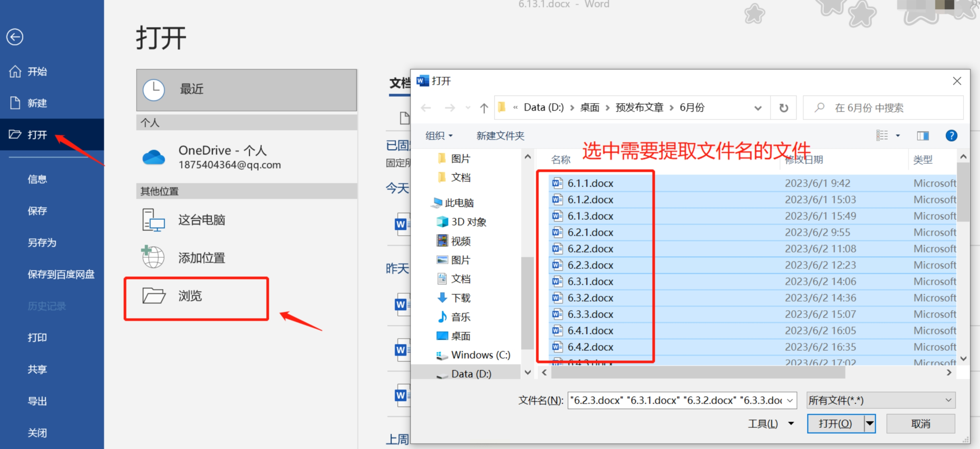Screen dimensions: 980x449
Task: Open help question mark icon
Action: point(951,135)
